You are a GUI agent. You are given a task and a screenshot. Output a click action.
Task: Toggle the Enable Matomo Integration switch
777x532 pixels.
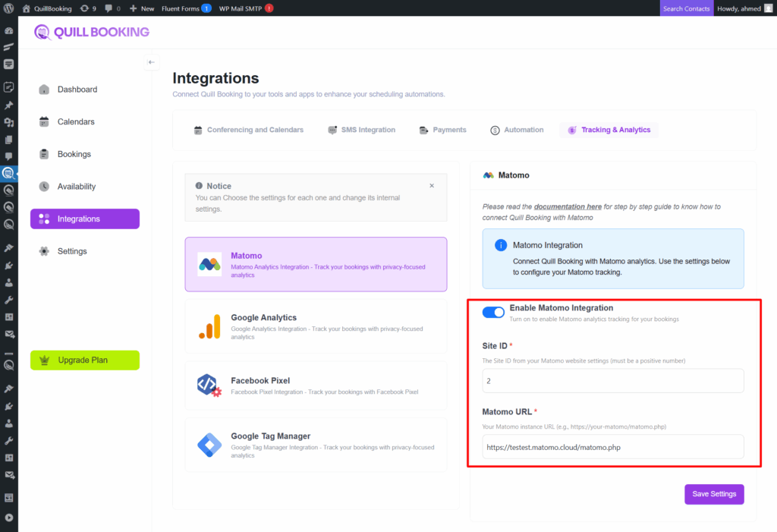click(x=493, y=313)
